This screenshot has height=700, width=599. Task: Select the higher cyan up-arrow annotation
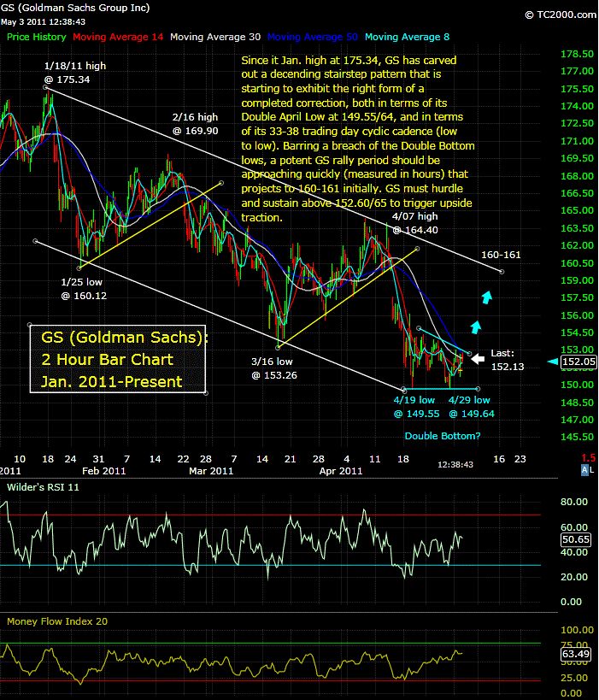pyautogui.click(x=486, y=297)
